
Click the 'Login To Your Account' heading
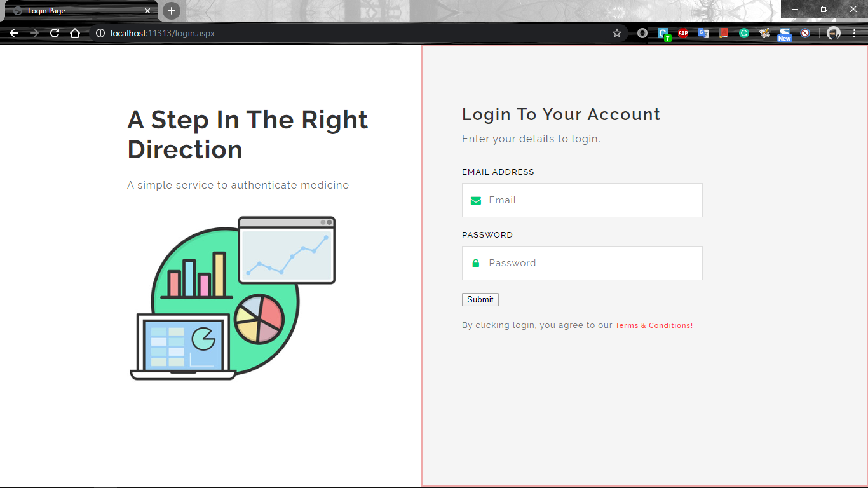tap(561, 114)
